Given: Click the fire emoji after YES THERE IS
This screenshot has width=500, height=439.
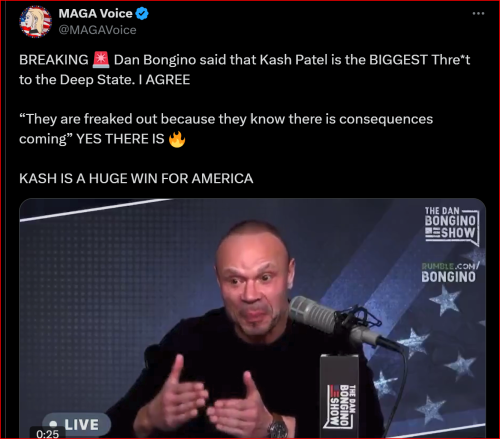Looking at the screenshot, I should click(177, 139).
